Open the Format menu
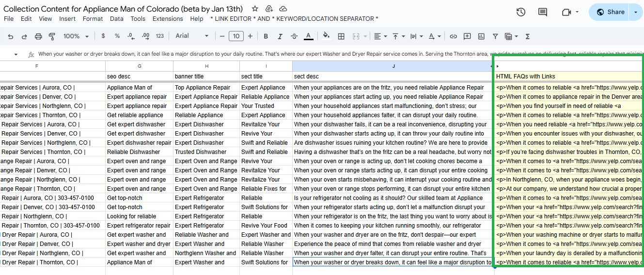Viewport: 644px width, 275px height. pyautogui.click(x=93, y=19)
